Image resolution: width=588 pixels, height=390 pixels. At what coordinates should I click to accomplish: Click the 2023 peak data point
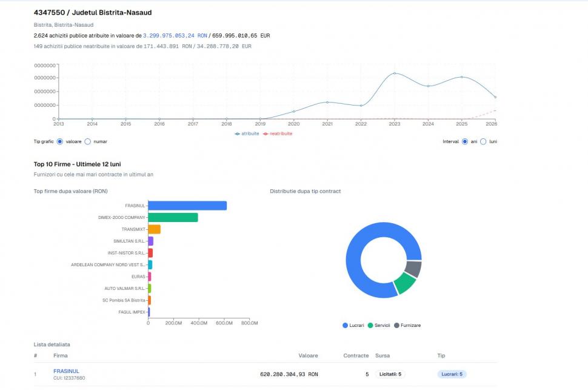[395, 73]
